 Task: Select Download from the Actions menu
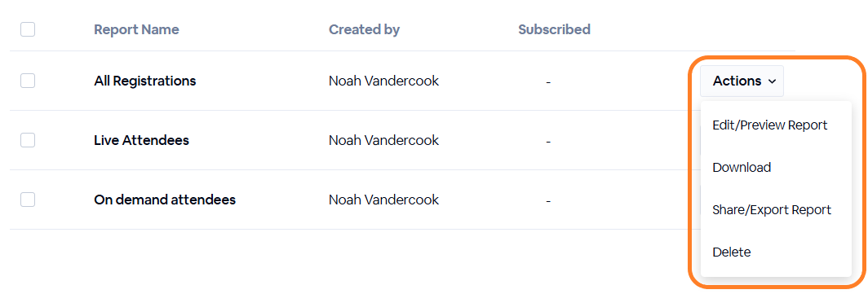click(x=742, y=168)
